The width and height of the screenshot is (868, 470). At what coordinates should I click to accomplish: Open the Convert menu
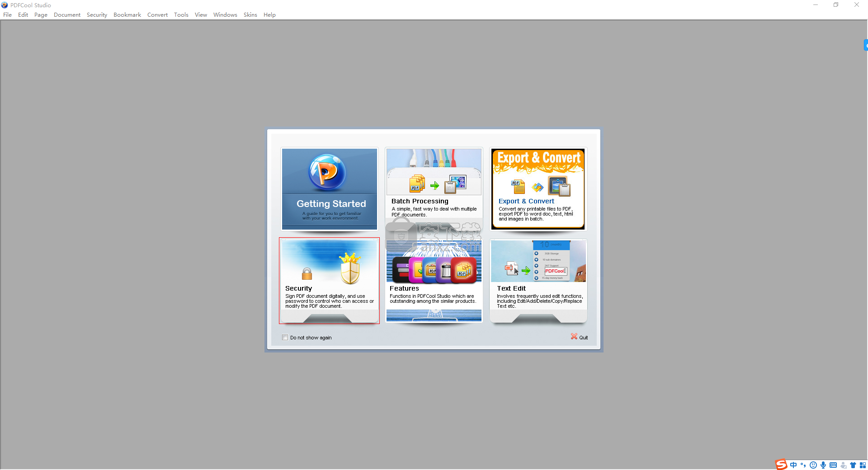(x=157, y=15)
